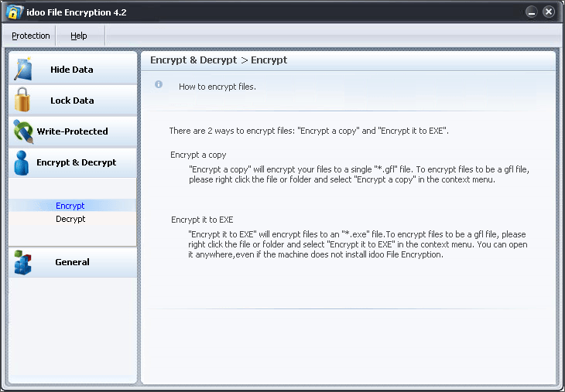This screenshot has height=392, width=565.
Task: Click the info icon beside How to encrypt
Action: (159, 84)
